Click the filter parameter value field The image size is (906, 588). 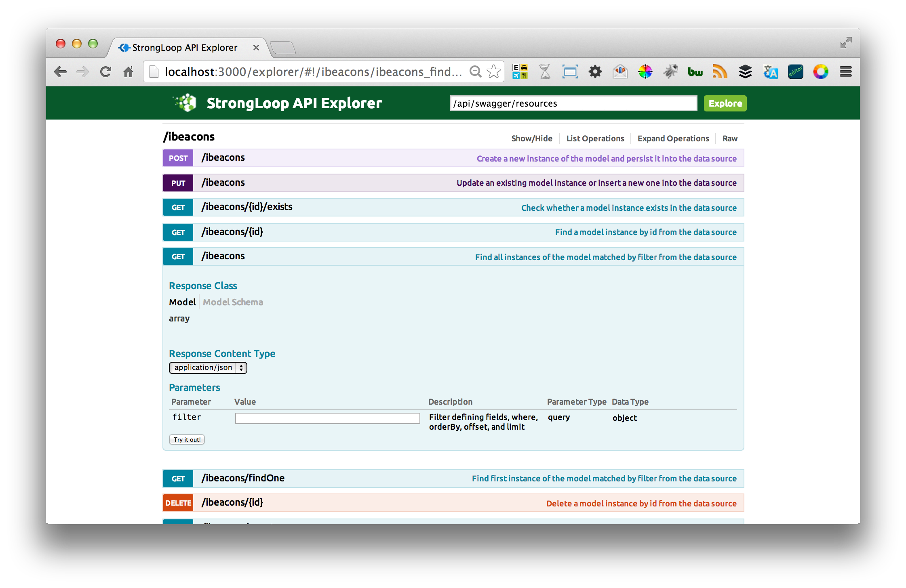[327, 418]
